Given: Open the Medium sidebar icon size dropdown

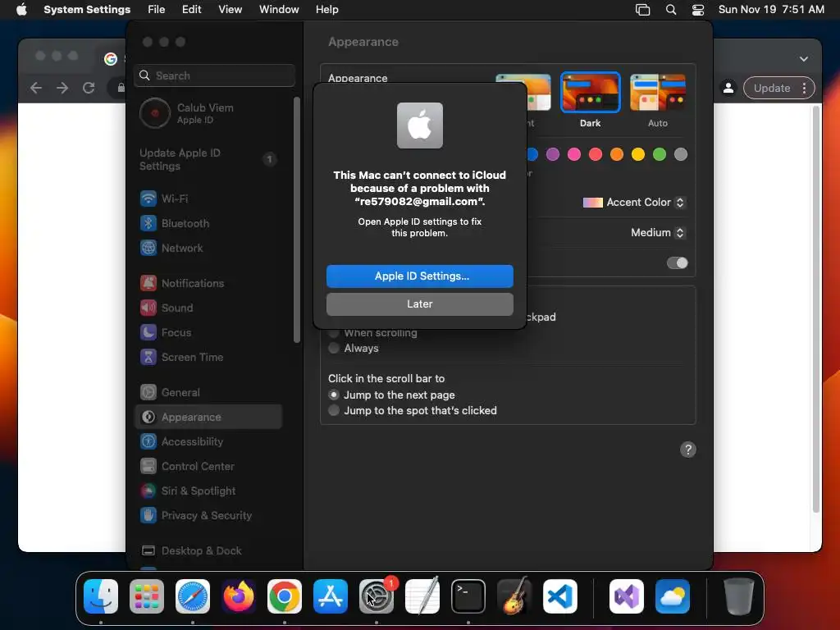Looking at the screenshot, I should pyautogui.click(x=658, y=232).
